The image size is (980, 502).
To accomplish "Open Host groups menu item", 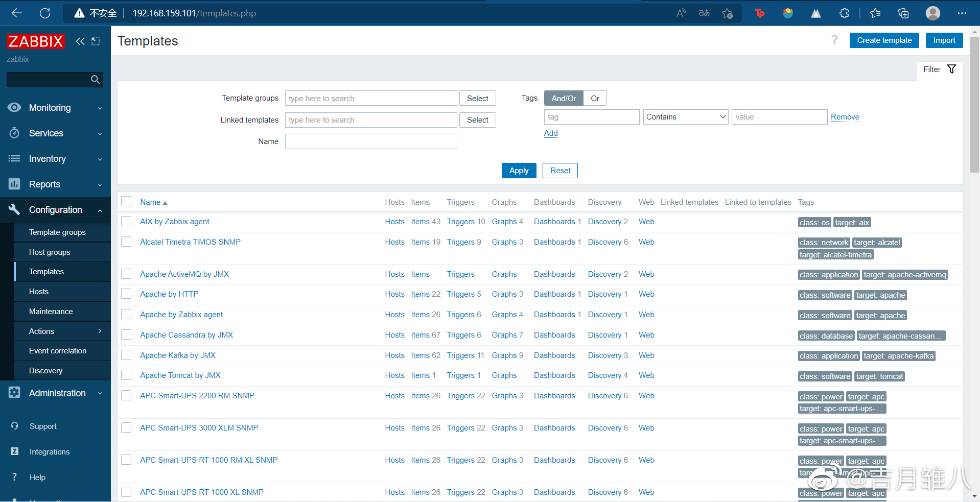I will tap(62, 252).
